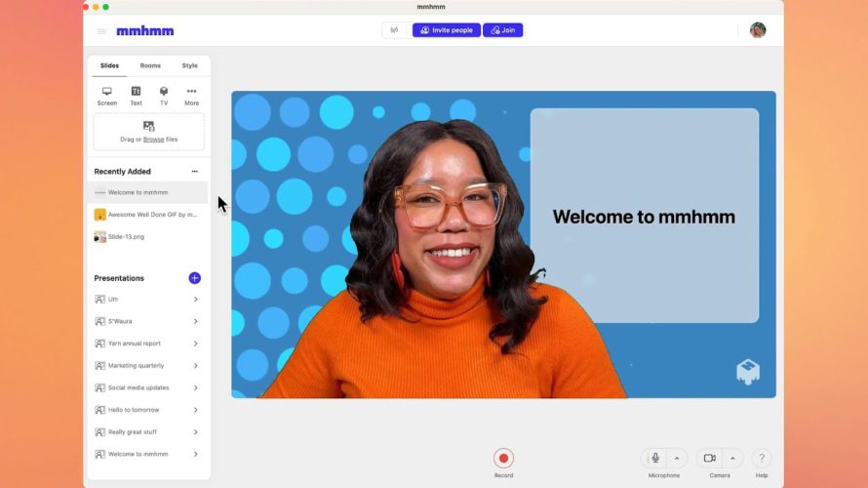
Task: Select 'Awesome Well Done GIF' recent item
Action: tap(148, 215)
